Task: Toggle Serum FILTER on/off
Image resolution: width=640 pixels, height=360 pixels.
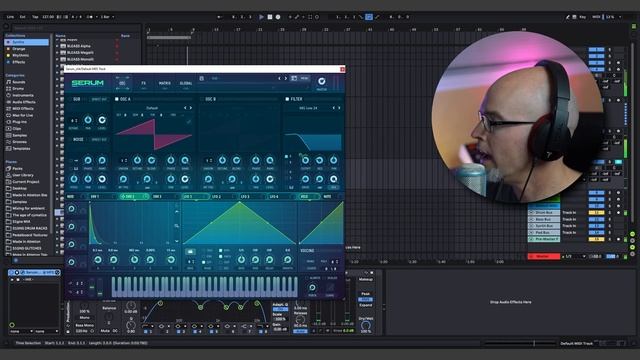Action: [x=287, y=99]
